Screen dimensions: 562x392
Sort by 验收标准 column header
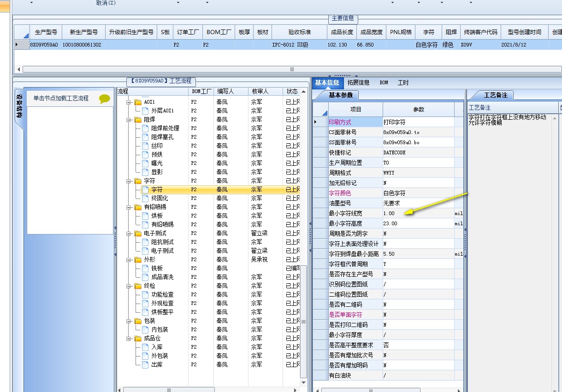pyautogui.click(x=300, y=32)
